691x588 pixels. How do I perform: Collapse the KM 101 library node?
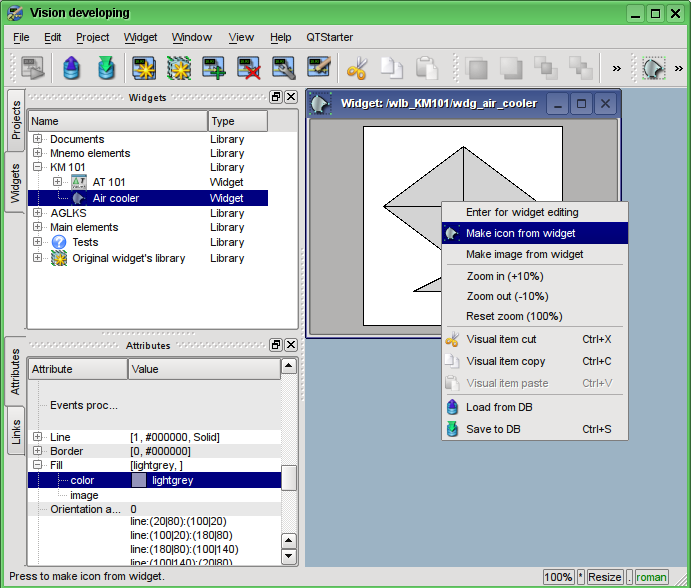tap(38, 167)
